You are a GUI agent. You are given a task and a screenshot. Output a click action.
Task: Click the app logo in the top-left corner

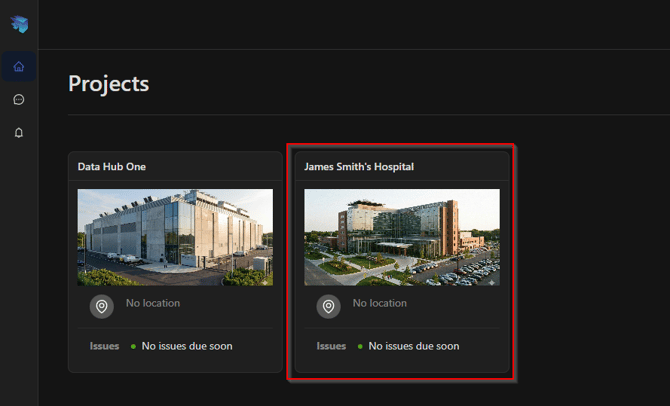tap(19, 25)
